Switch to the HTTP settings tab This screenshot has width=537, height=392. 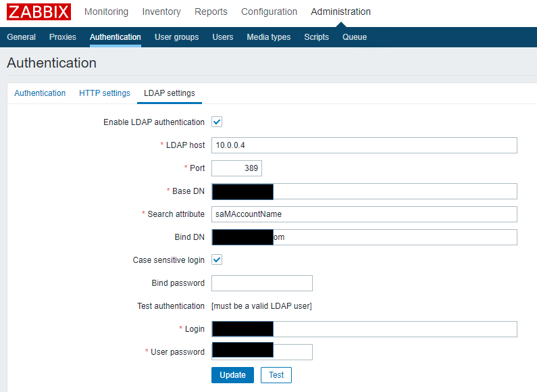coord(105,93)
